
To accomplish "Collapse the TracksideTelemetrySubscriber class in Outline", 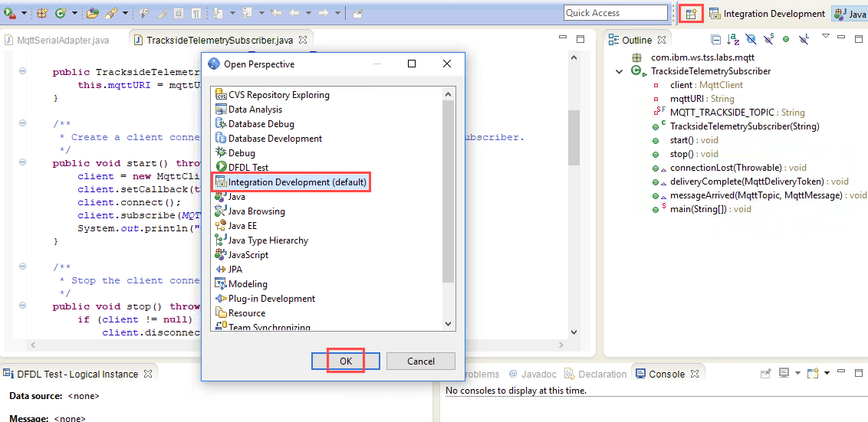I will pyautogui.click(x=618, y=71).
